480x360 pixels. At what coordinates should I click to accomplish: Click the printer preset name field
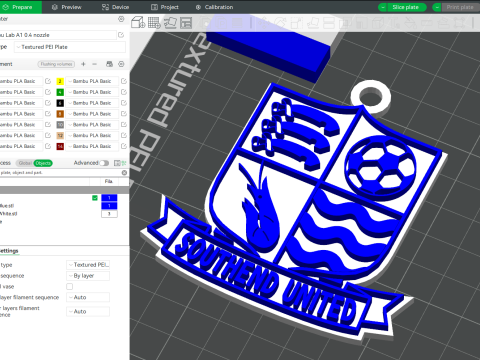tap(57, 35)
